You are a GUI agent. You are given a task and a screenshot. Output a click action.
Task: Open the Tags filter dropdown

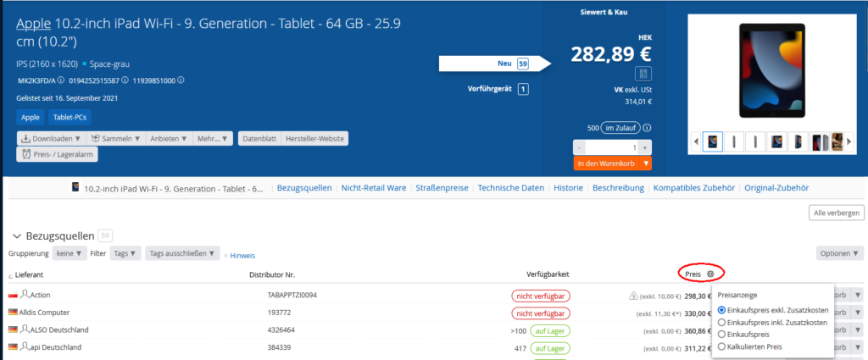tap(125, 253)
